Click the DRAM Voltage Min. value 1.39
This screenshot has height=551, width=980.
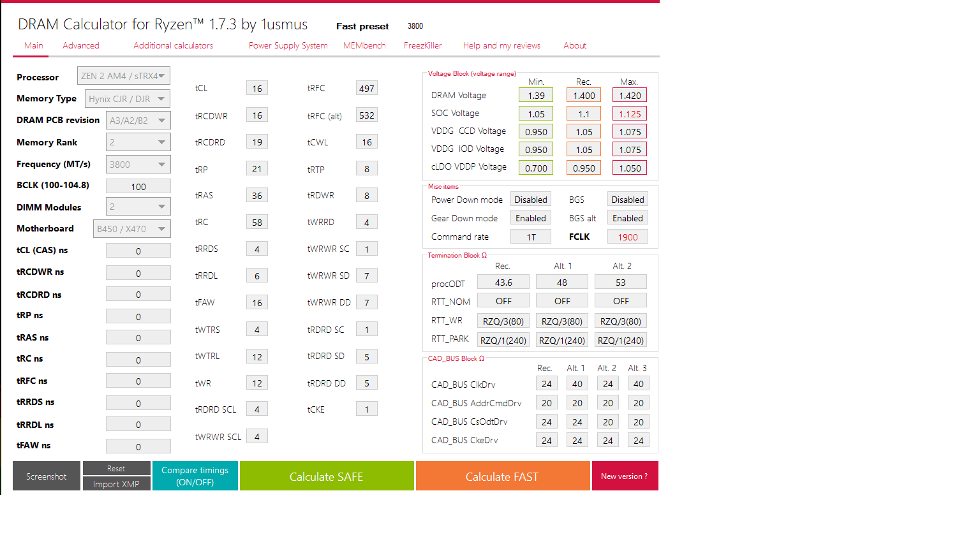coord(536,95)
